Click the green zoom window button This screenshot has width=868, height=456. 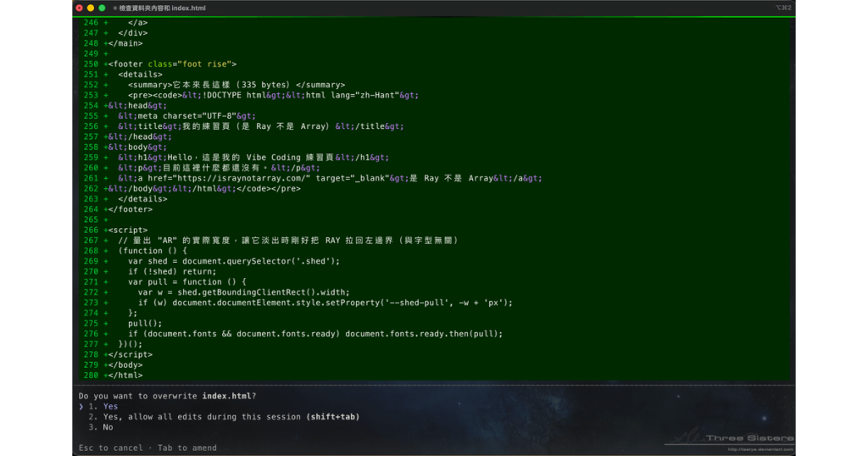102,8
